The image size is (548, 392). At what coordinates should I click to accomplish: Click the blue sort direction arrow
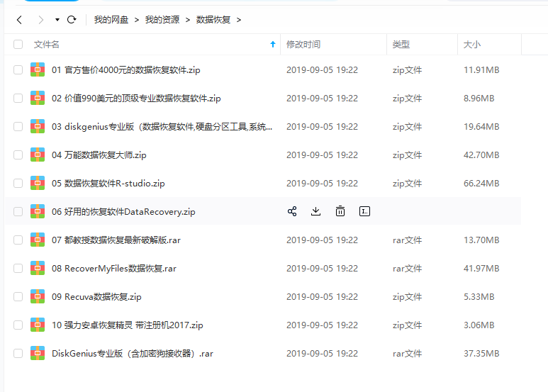pyautogui.click(x=273, y=44)
